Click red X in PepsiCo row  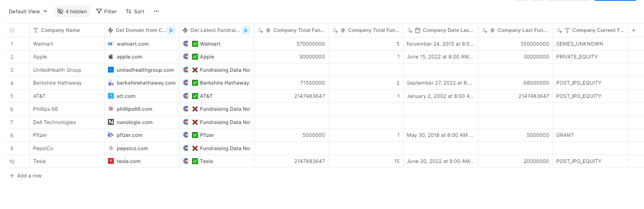point(195,148)
